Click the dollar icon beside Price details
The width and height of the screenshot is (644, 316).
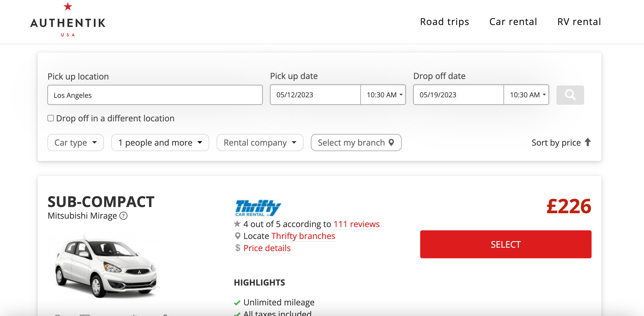point(237,248)
